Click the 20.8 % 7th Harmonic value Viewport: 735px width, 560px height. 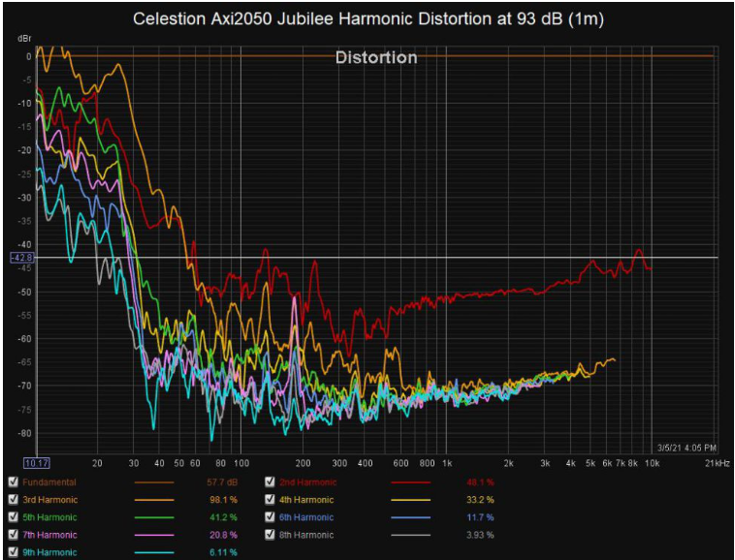coord(224,535)
